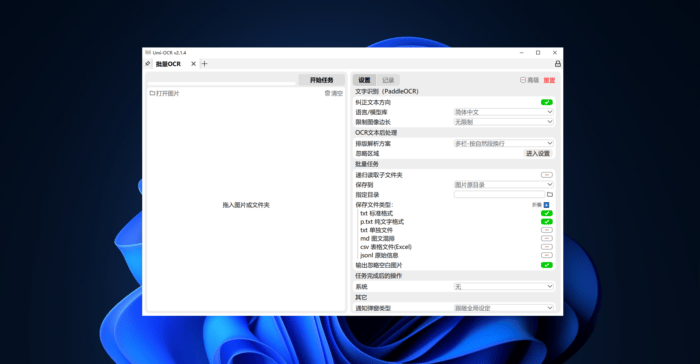Screen dimensions: 700x364
Task: Close the Umi-OCR window
Action: point(554,53)
